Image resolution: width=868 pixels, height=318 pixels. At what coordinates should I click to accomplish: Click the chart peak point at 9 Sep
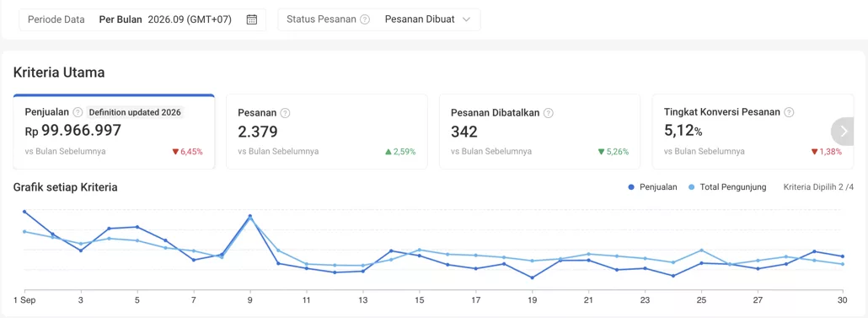click(250, 216)
